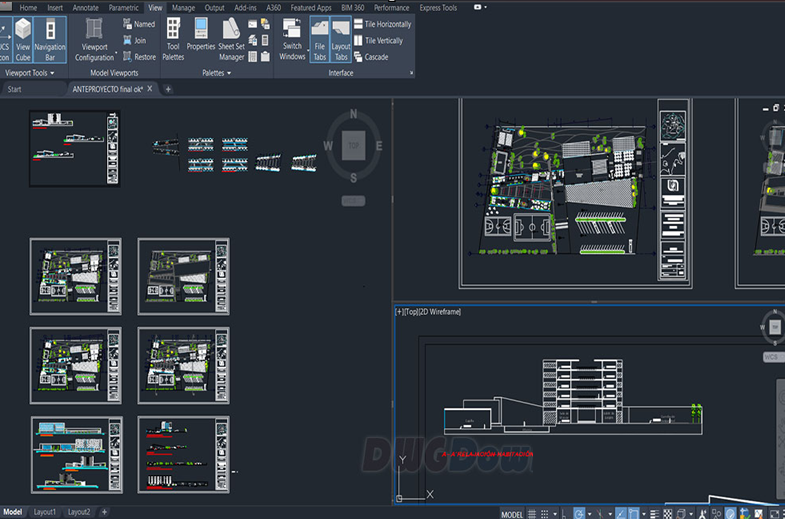Open Interface panel dialog launcher arrow
This screenshot has width=785, height=519.
coord(412,73)
